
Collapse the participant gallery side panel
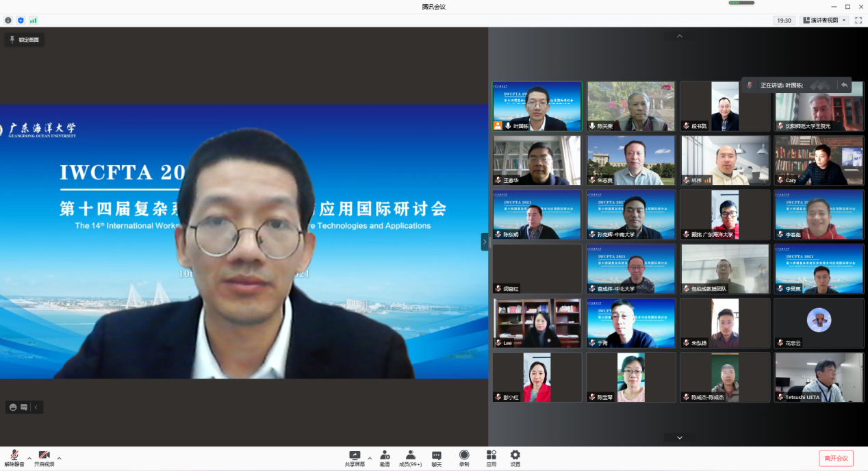click(485, 242)
